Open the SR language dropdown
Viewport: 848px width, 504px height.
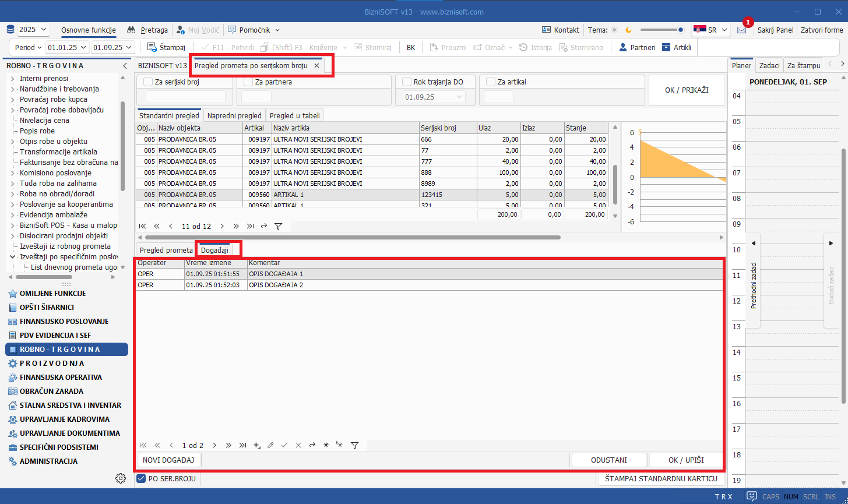pyautogui.click(x=710, y=30)
